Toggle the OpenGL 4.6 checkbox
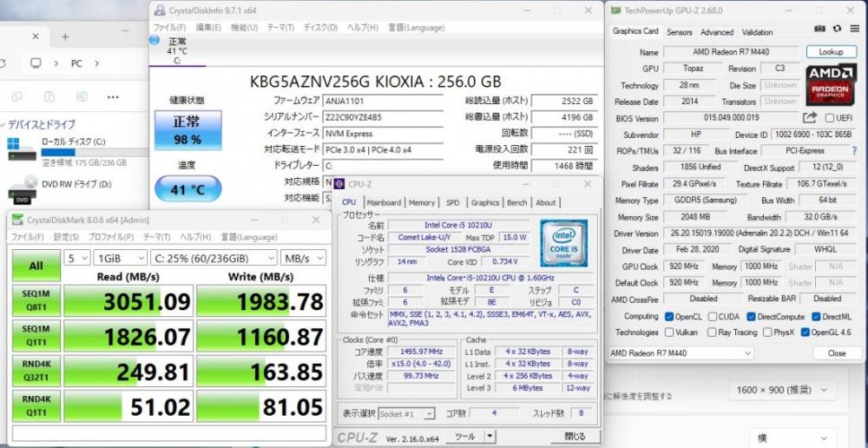The height and width of the screenshot is (448, 868). pyautogui.click(x=806, y=333)
